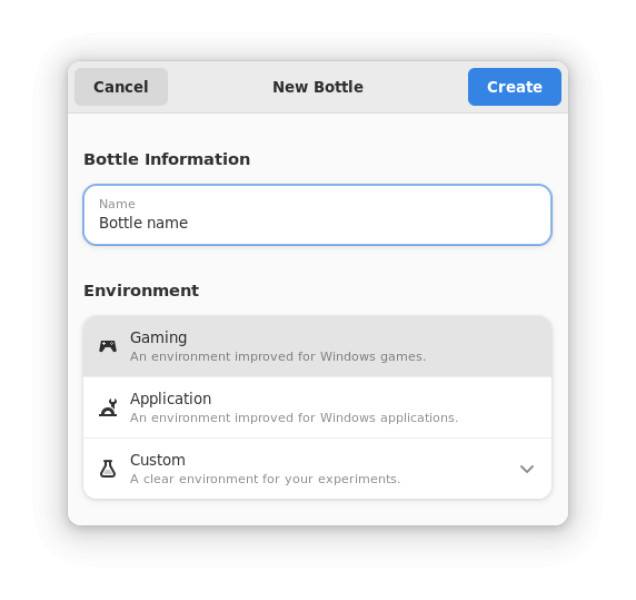Viewport: 636px width, 600px height.
Task: Expand the Custom environment chevron
Action: tap(527, 469)
